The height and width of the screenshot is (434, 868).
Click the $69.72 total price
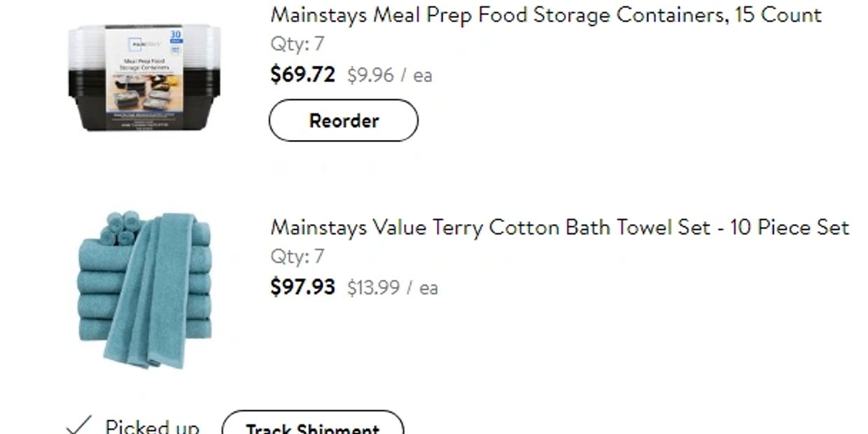click(x=302, y=74)
